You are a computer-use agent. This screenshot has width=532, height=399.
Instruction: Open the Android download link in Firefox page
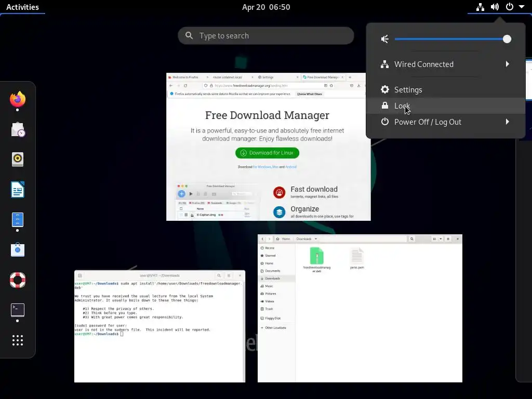pyautogui.click(x=291, y=167)
